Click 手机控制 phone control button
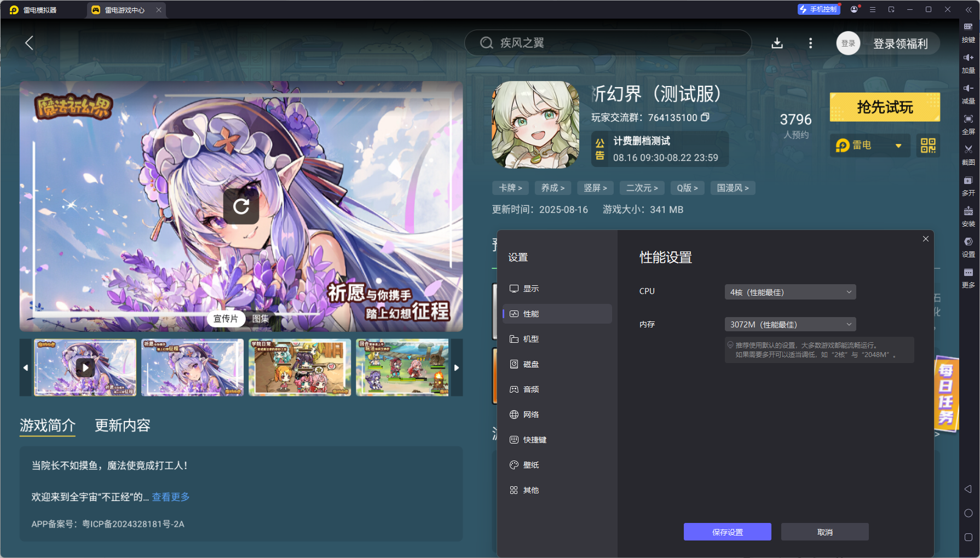Image resolution: width=980 pixels, height=558 pixels. (x=818, y=9)
